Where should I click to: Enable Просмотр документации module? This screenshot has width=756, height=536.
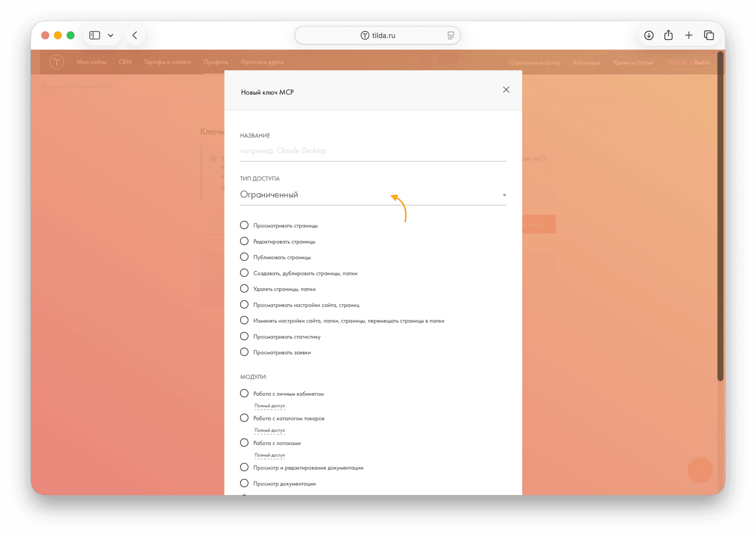[x=244, y=483]
